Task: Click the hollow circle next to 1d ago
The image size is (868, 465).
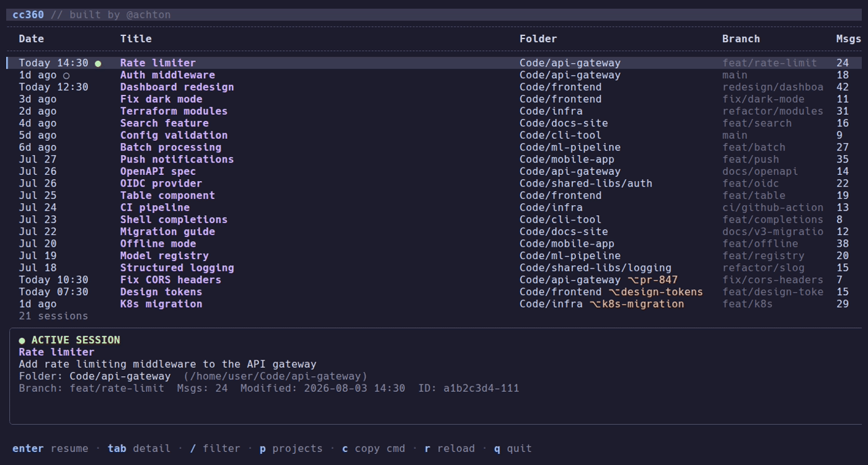Action: (66, 75)
